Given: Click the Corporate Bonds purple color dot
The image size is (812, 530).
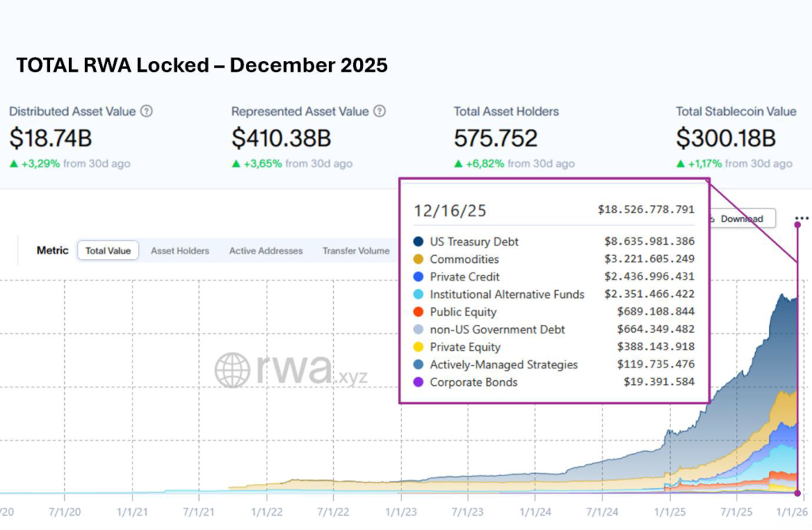Looking at the screenshot, I should coord(418,382).
